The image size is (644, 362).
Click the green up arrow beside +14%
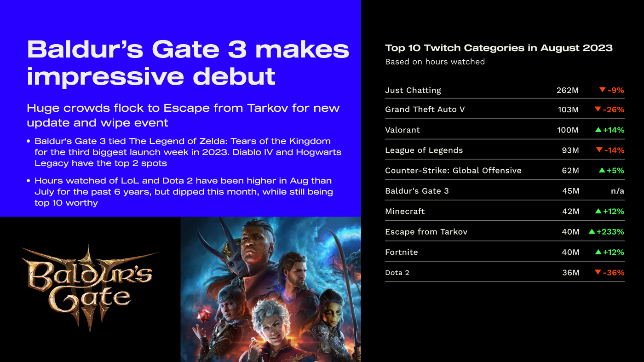point(598,130)
